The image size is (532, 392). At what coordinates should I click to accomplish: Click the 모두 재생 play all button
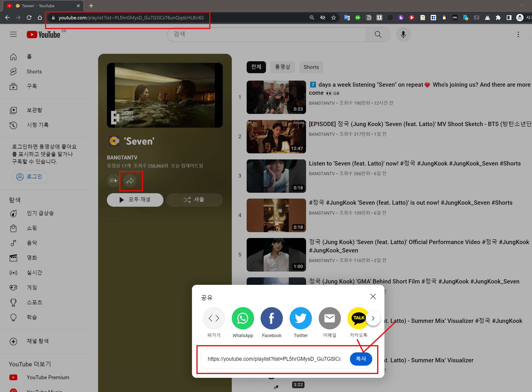135,200
